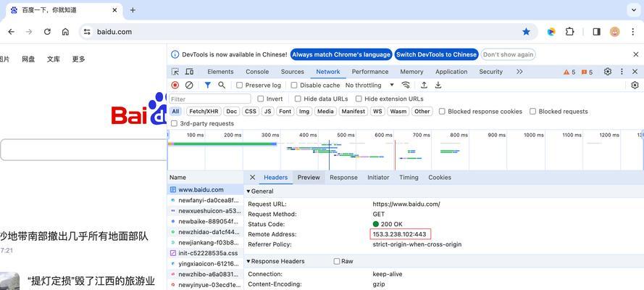Viewport: 644px width, 290px height.
Task: Dismiss the DevTools language infobar
Action: tap(636, 54)
